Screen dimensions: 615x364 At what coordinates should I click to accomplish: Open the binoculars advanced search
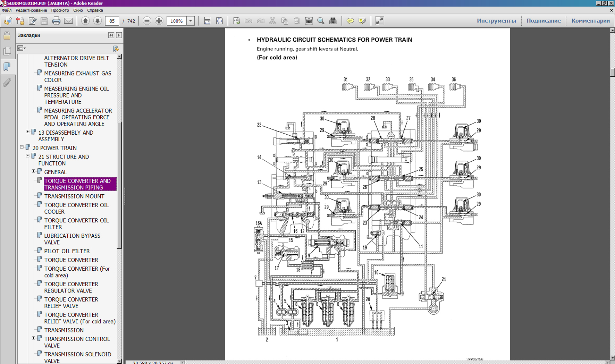pos(333,21)
